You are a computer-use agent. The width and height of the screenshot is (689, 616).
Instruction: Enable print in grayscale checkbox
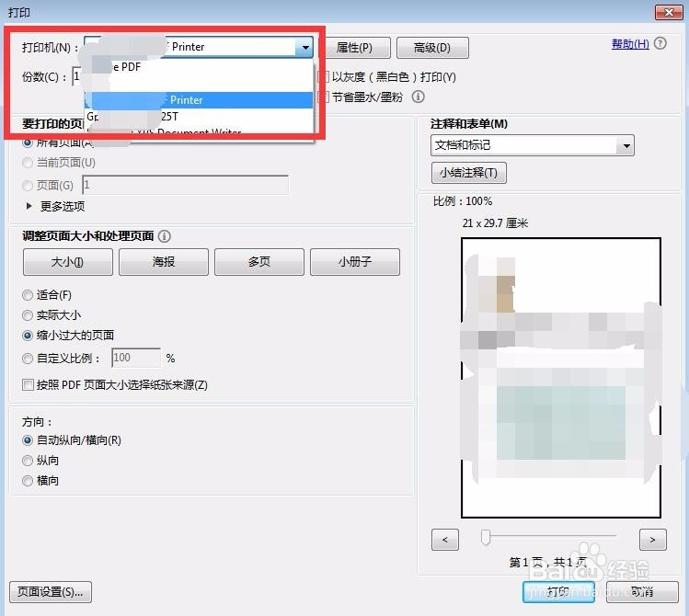(324, 77)
